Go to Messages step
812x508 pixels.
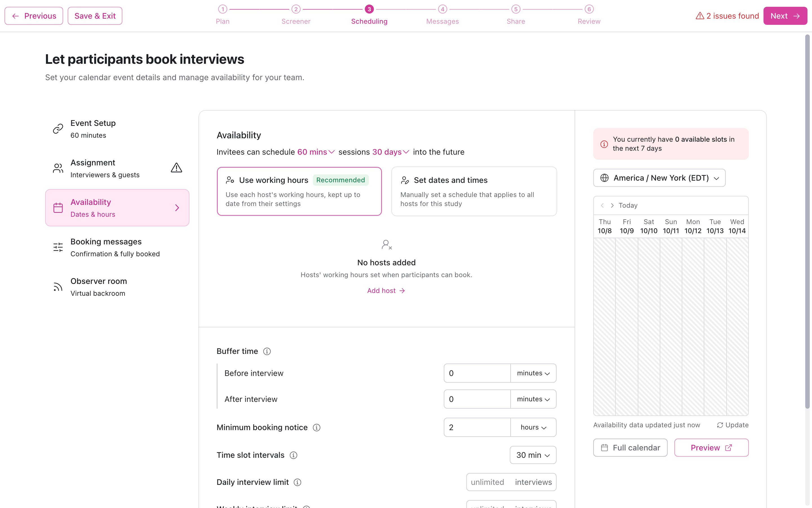tap(442, 15)
